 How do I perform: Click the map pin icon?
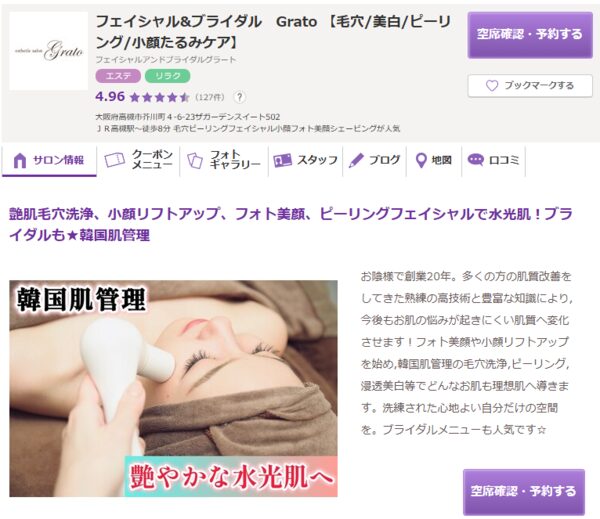coord(421,160)
